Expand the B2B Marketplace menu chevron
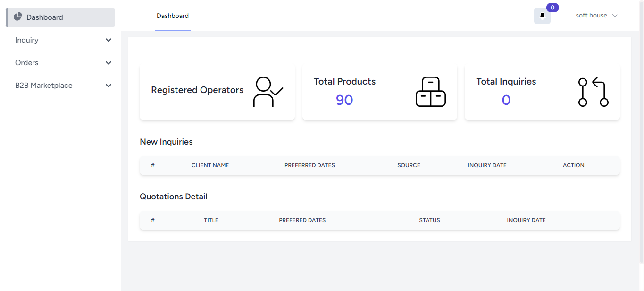 pyautogui.click(x=109, y=86)
